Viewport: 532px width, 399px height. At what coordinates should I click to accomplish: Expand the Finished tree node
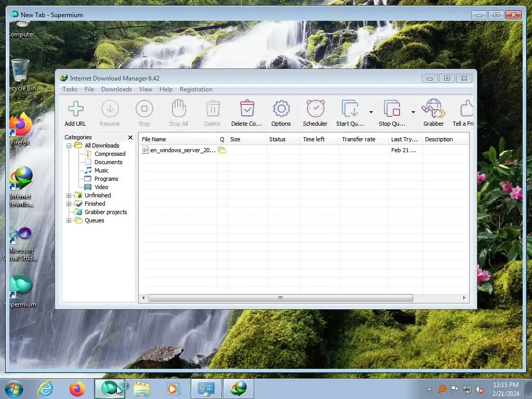click(69, 204)
